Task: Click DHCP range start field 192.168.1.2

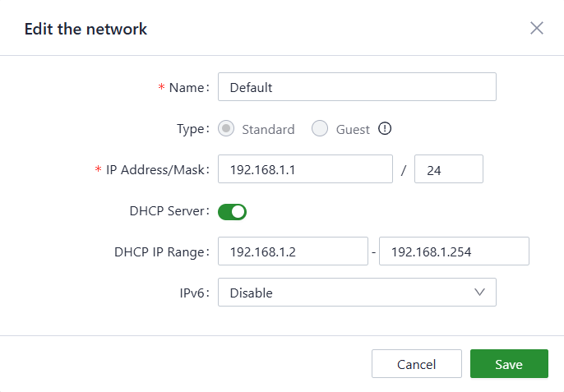Action: tap(293, 252)
